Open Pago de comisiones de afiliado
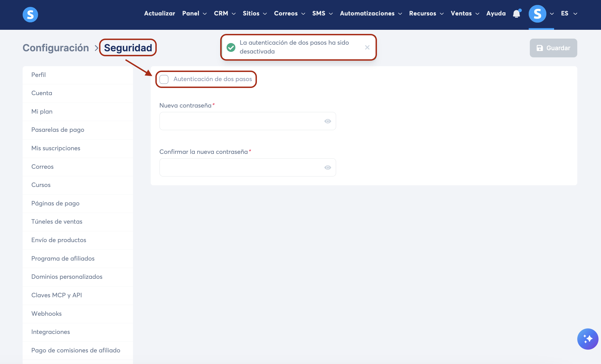 click(78, 350)
